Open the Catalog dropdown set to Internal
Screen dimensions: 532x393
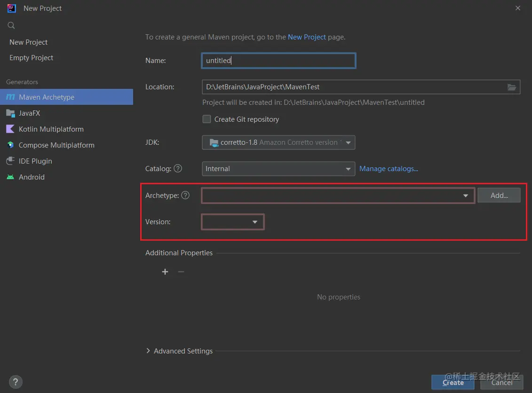pyautogui.click(x=278, y=168)
